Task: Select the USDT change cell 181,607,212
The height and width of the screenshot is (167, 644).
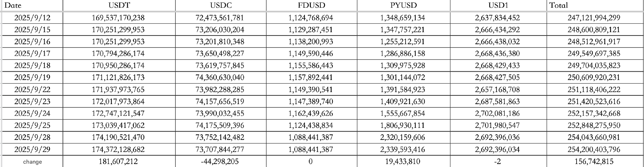Action: pyautogui.click(x=118, y=162)
